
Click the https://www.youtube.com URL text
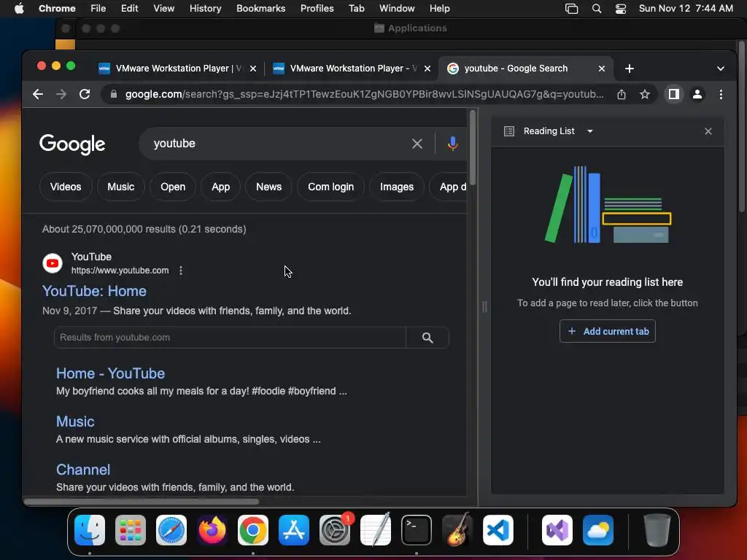pyautogui.click(x=120, y=271)
